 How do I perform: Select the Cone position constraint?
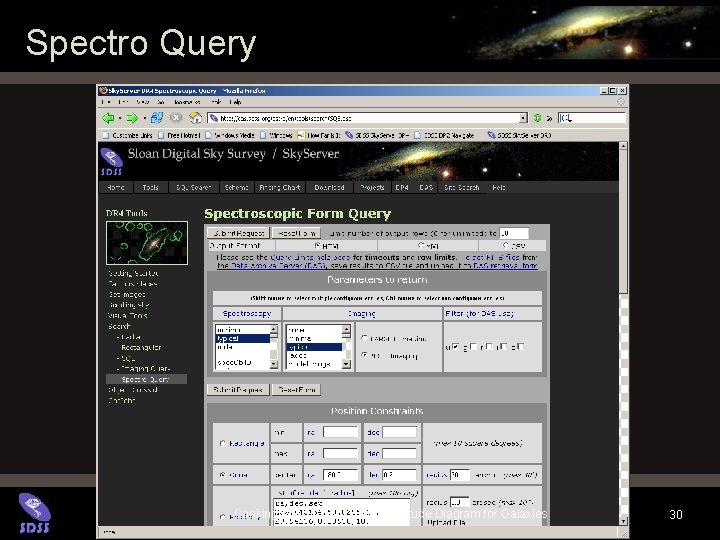click(x=223, y=475)
